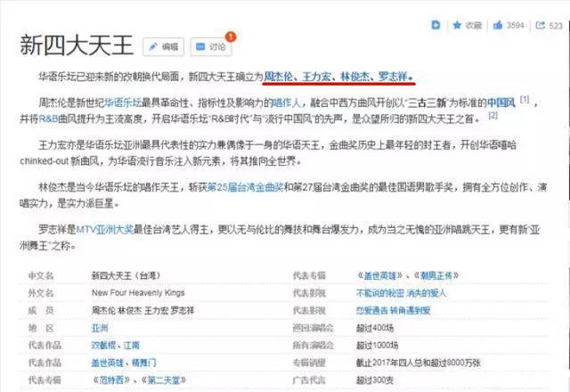Click the add-page icon at top right
This screenshot has height=392, width=570.
436,25
